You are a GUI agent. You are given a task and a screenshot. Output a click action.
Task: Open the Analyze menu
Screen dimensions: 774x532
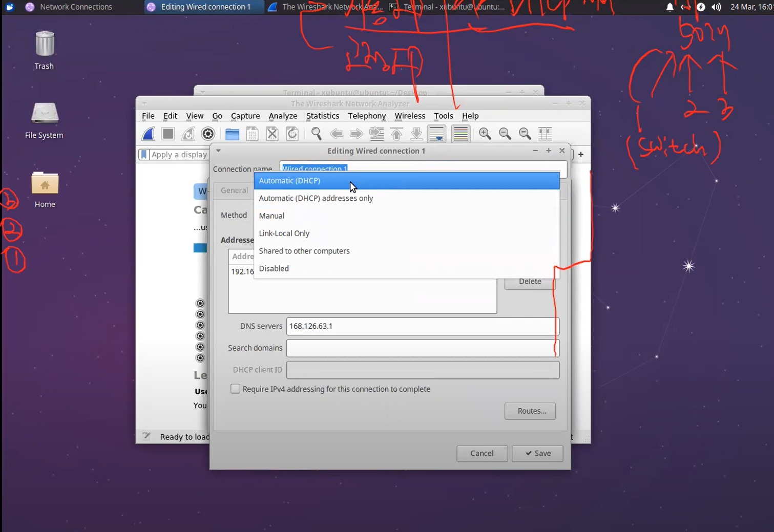(283, 116)
